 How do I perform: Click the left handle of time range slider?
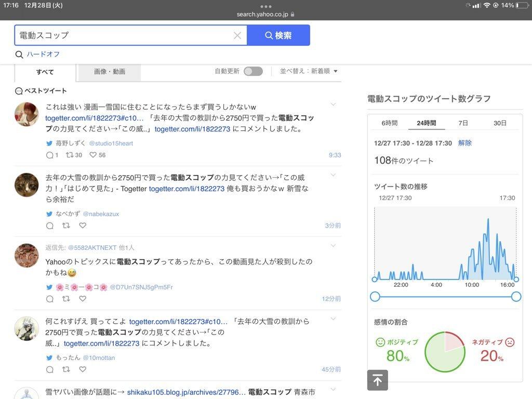[x=375, y=297]
